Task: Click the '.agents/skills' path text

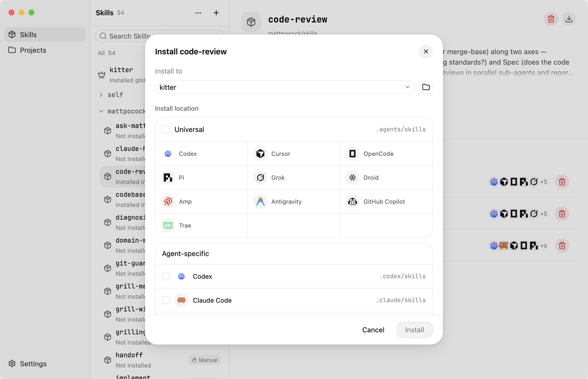Action: coord(401,129)
